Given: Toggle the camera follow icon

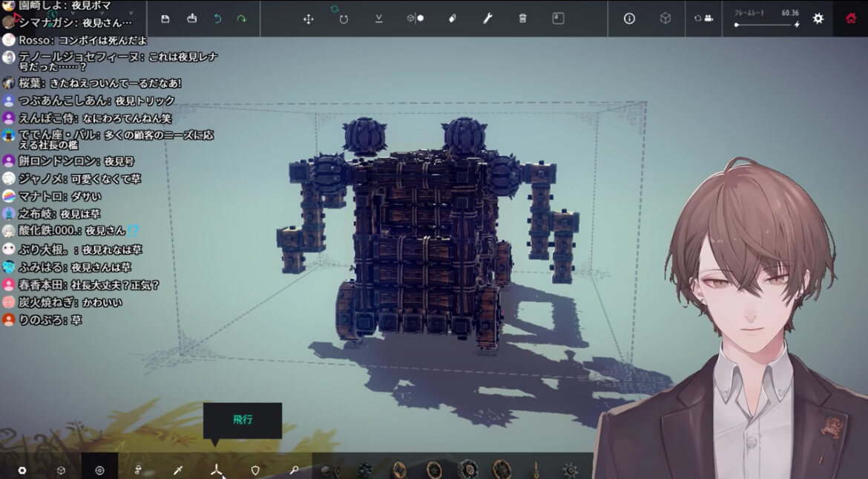Looking at the screenshot, I should tap(703, 19).
